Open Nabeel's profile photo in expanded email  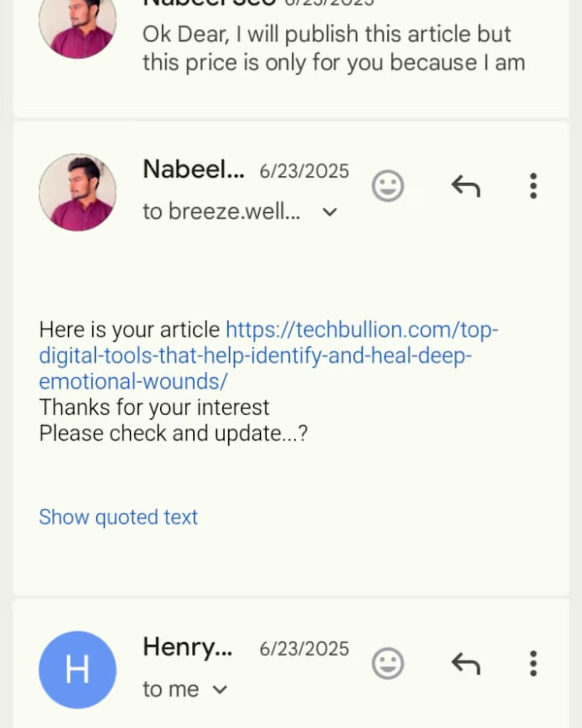pos(78,192)
